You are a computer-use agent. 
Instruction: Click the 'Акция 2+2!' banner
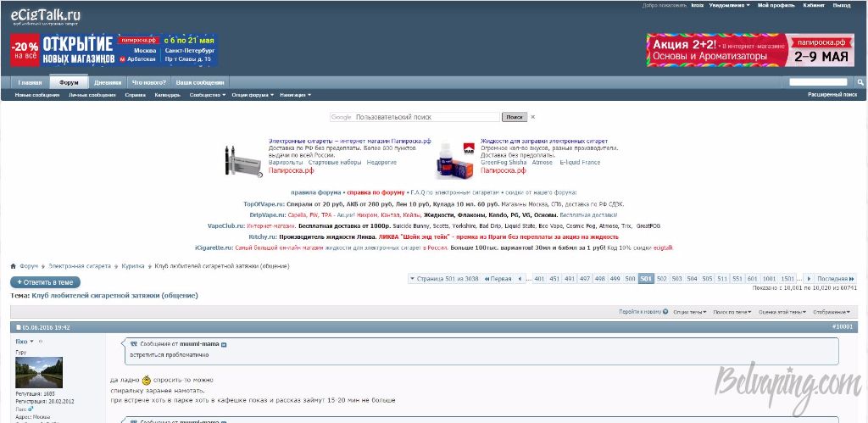coord(750,50)
